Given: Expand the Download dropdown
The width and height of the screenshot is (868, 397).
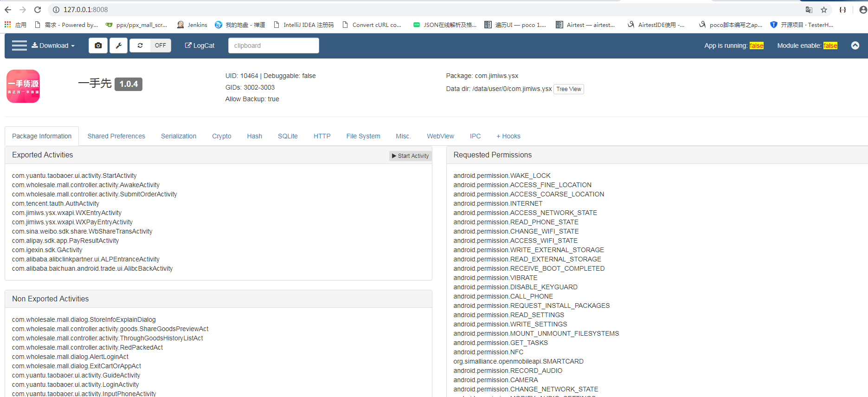Looking at the screenshot, I should [x=53, y=46].
